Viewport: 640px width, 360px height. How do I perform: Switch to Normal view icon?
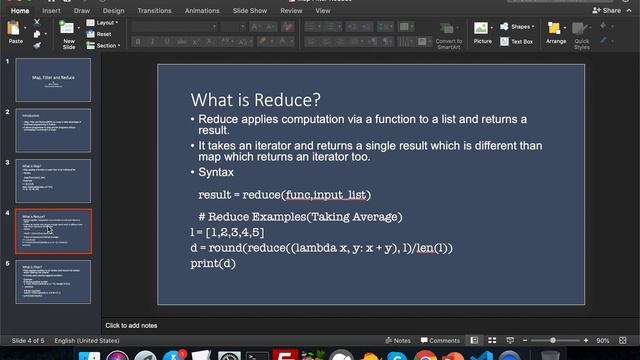pyautogui.click(x=474, y=340)
